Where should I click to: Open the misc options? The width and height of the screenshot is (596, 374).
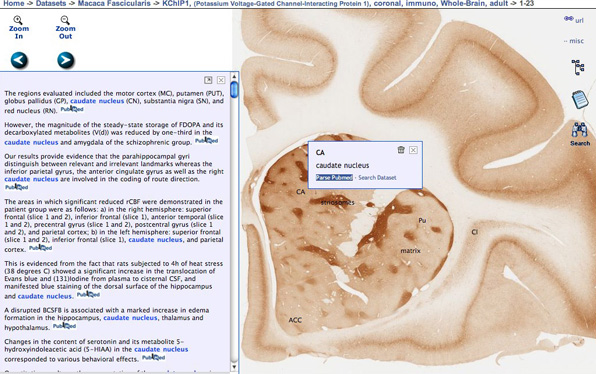pyautogui.click(x=574, y=41)
